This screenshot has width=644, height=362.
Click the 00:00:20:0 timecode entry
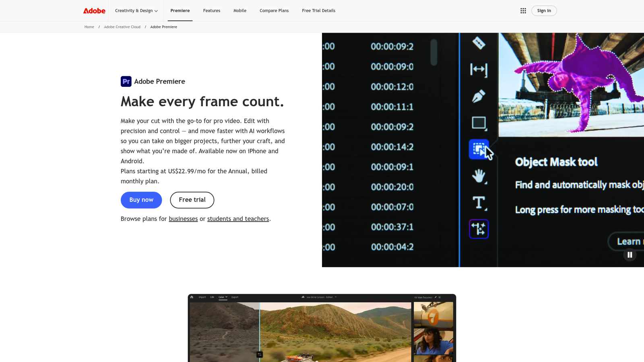pyautogui.click(x=392, y=187)
